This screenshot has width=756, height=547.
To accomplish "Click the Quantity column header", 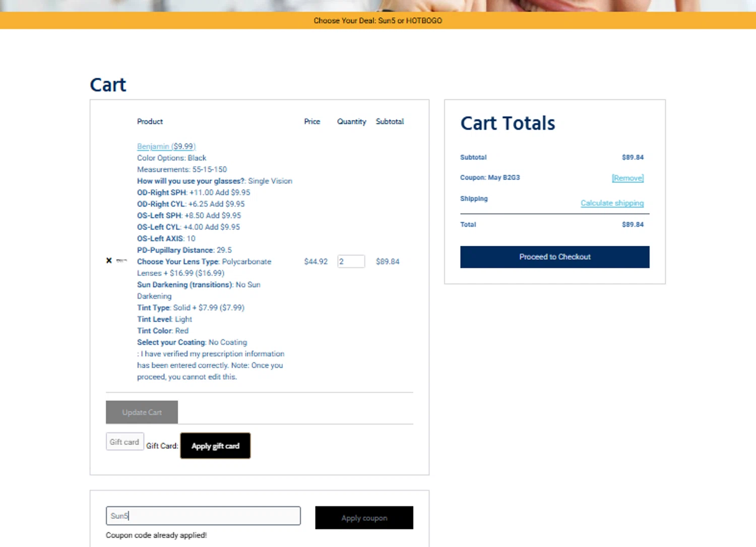I will tap(351, 121).
